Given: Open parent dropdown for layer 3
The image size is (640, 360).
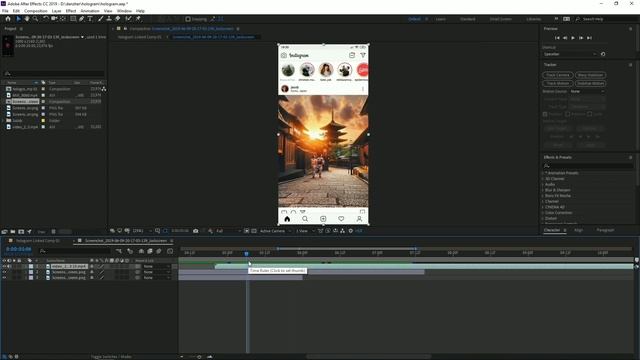Looking at the screenshot, I should 156,278.
